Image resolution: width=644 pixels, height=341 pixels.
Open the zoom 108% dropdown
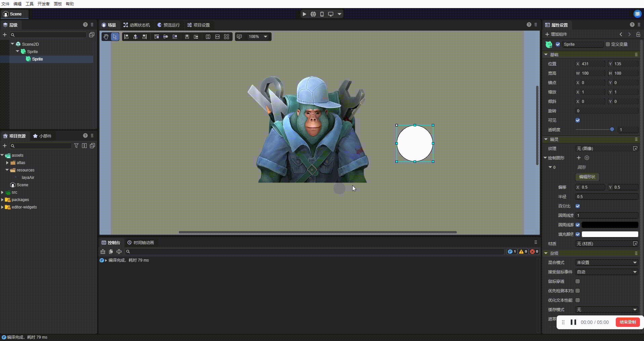pyautogui.click(x=265, y=37)
